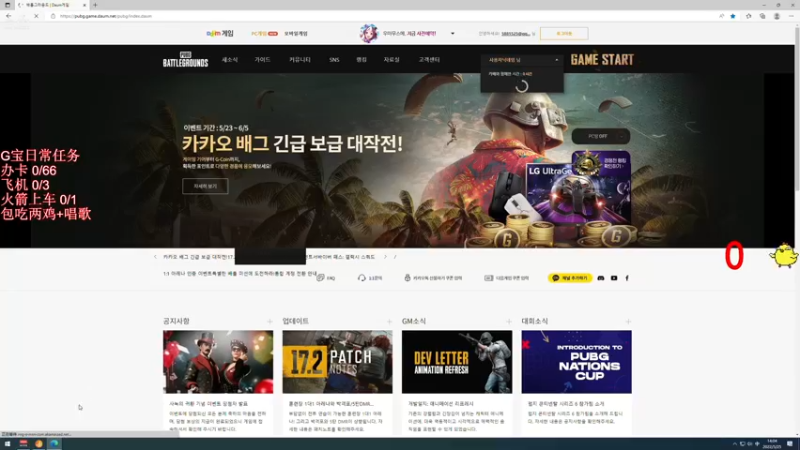Click the Edge icon in the taskbar

pyautogui.click(x=54, y=443)
